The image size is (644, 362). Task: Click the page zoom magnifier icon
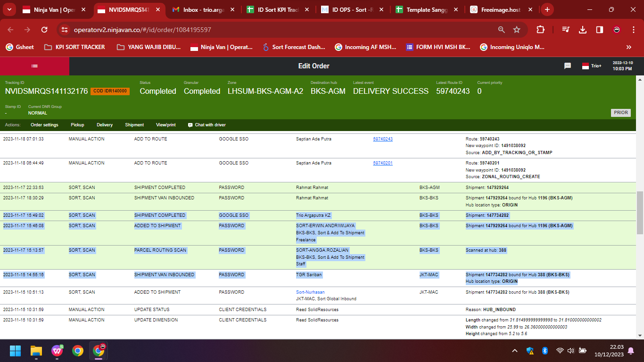[502, 30]
